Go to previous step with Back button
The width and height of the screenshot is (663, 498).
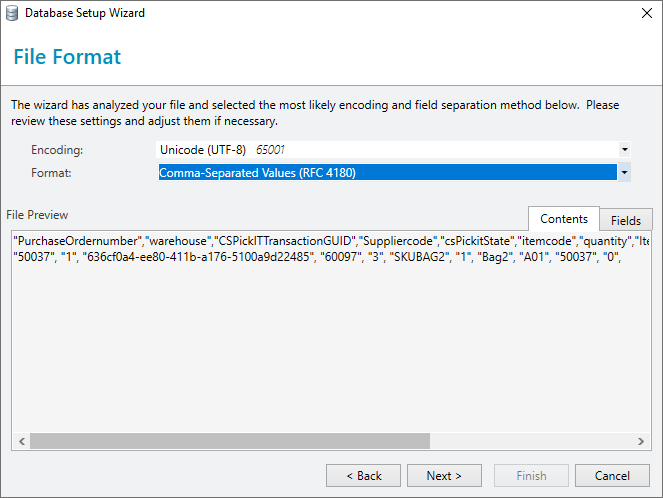(x=363, y=476)
